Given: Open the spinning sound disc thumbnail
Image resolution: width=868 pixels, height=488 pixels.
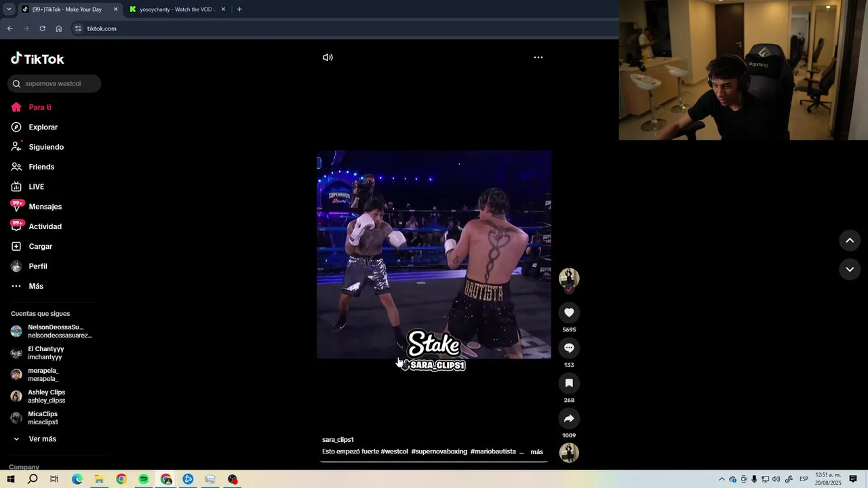Looking at the screenshot, I should (x=569, y=453).
